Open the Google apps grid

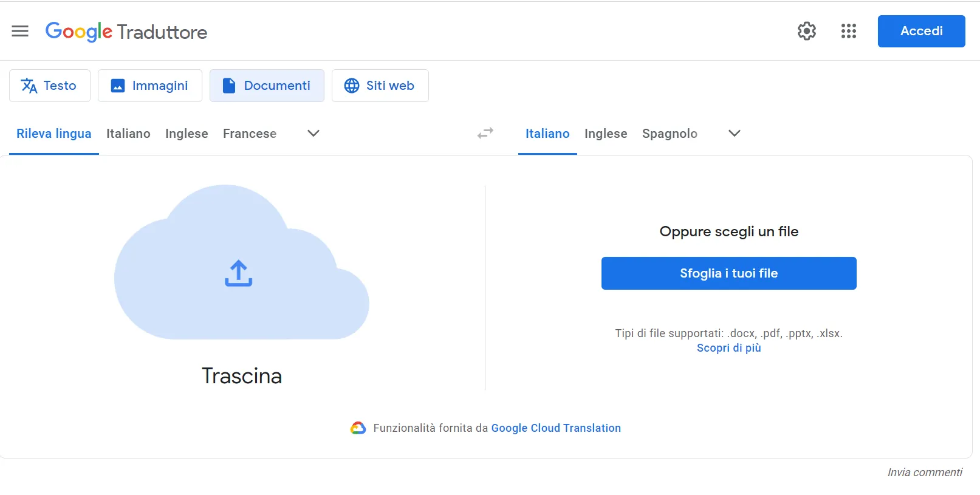coord(849,31)
